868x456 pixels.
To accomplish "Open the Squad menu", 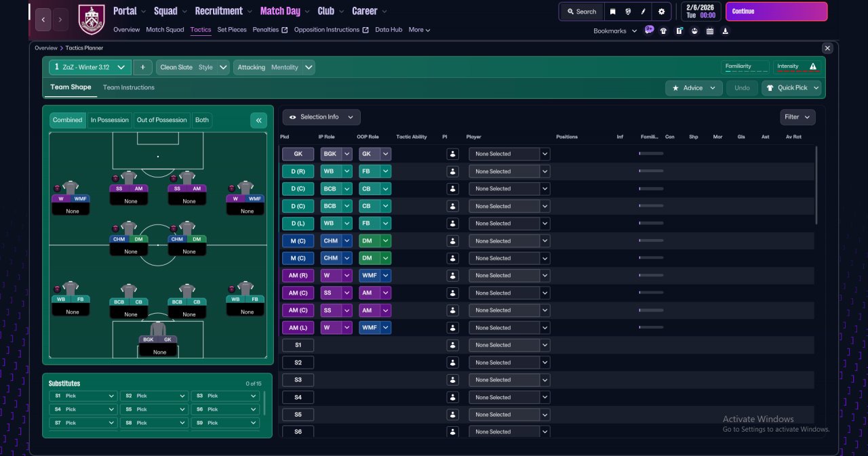I will coord(170,12).
